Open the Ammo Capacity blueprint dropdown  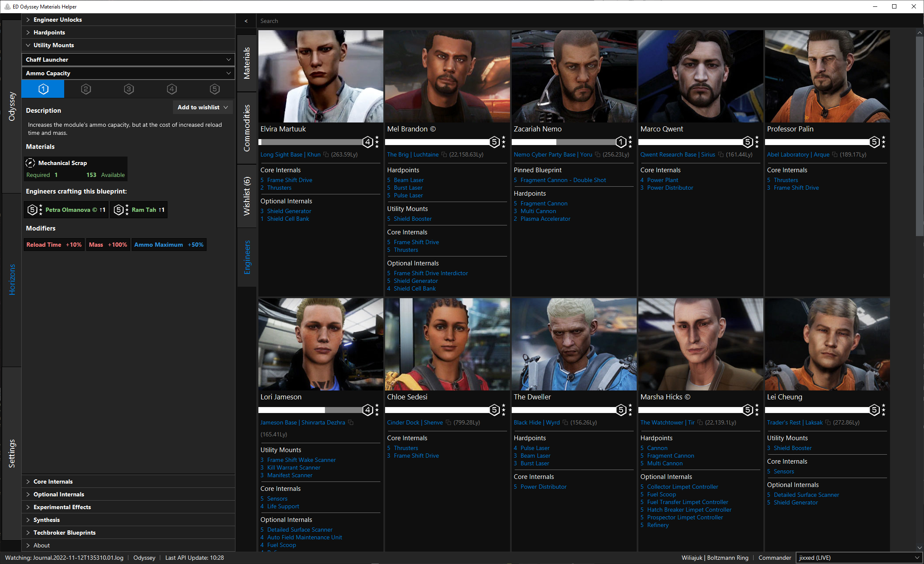click(128, 73)
